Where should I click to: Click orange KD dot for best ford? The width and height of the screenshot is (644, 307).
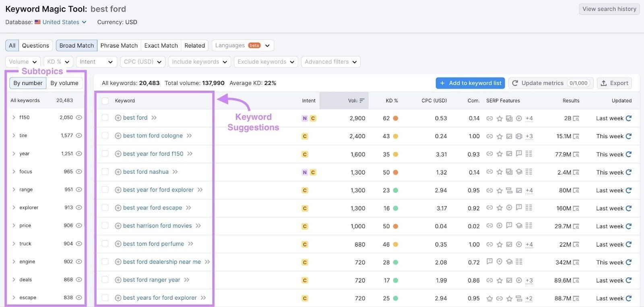(x=396, y=118)
